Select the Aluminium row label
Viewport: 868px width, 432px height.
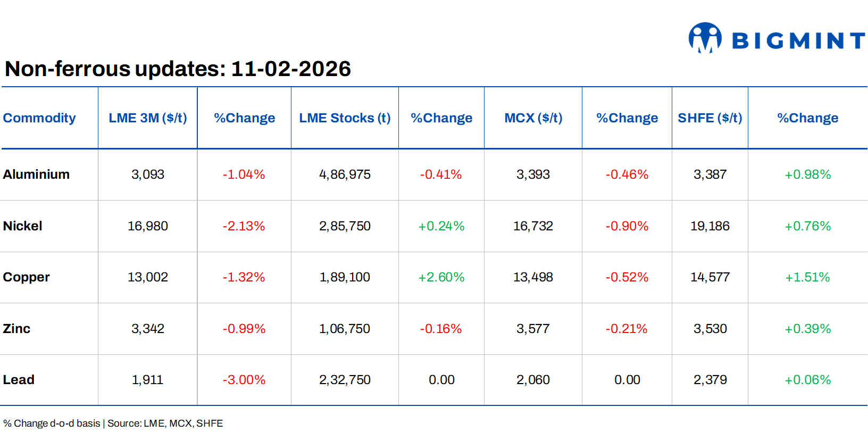pyautogui.click(x=36, y=175)
